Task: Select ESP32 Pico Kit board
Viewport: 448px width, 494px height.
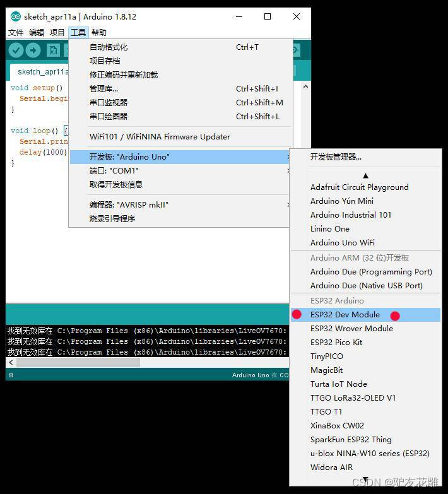Action: (365, 342)
